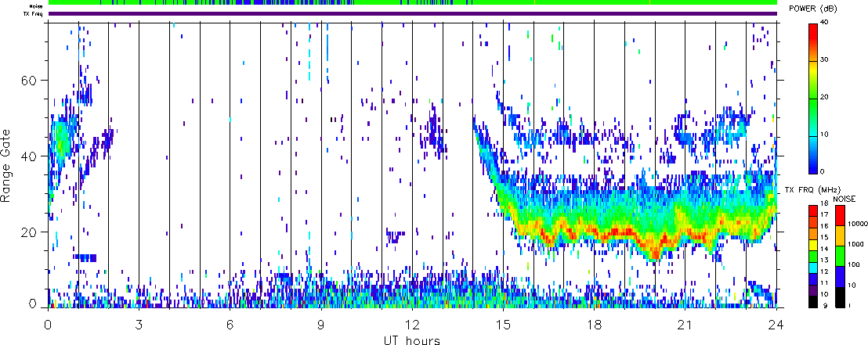Click the '9' label on the TX FRQ legend
This screenshot has width=868, height=345.
coord(826,306)
